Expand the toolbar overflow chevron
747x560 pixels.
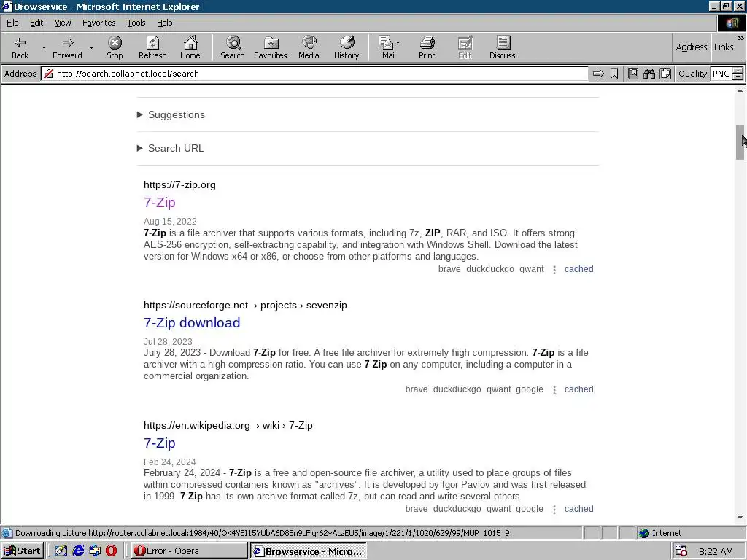[x=741, y=38]
